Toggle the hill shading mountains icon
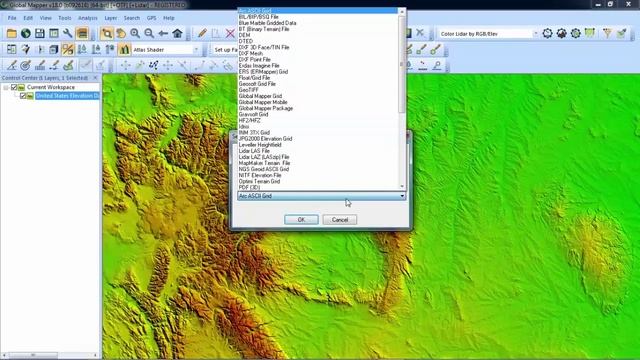 pos(124,49)
